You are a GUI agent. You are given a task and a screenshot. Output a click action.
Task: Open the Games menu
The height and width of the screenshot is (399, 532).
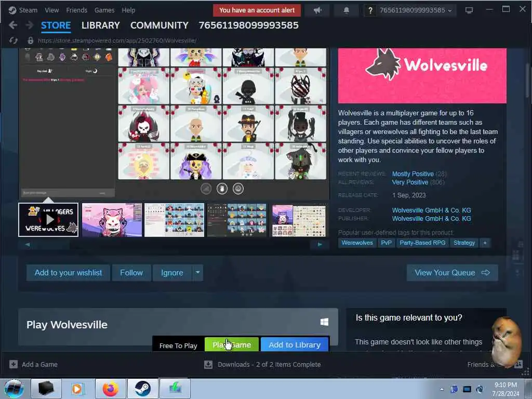pyautogui.click(x=104, y=10)
